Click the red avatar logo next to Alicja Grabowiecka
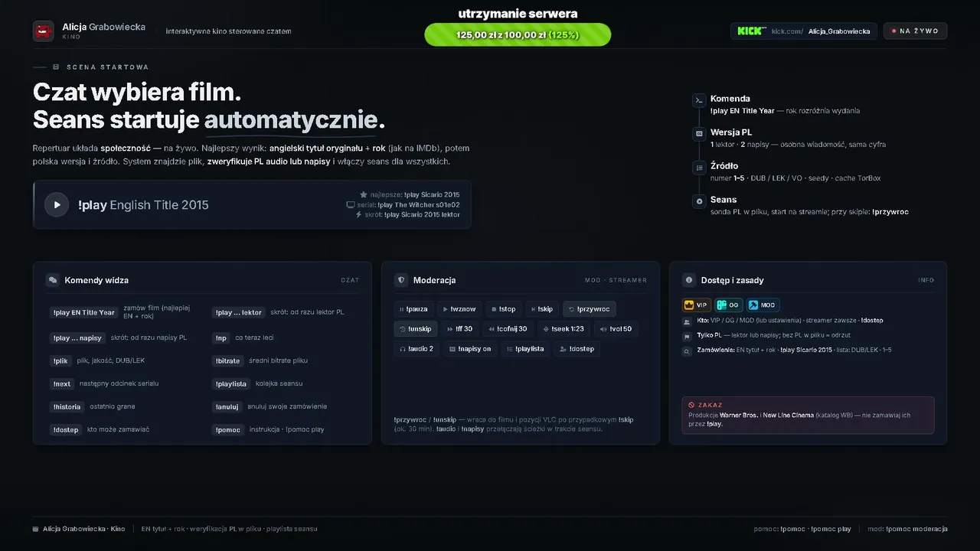Image resolution: width=980 pixels, height=551 pixels. (x=44, y=31)
